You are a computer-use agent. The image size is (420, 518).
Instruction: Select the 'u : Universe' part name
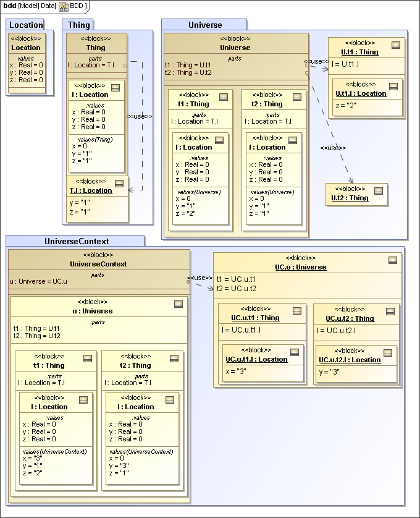tap(93, 311)
